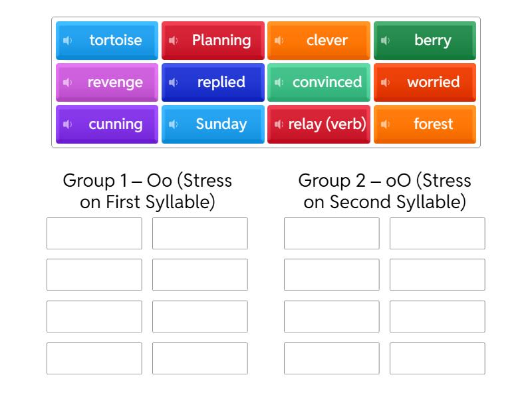This screenshot has height=399, width=532.
Task: Hear pronunciation of berry
Action: coord(385,41)
